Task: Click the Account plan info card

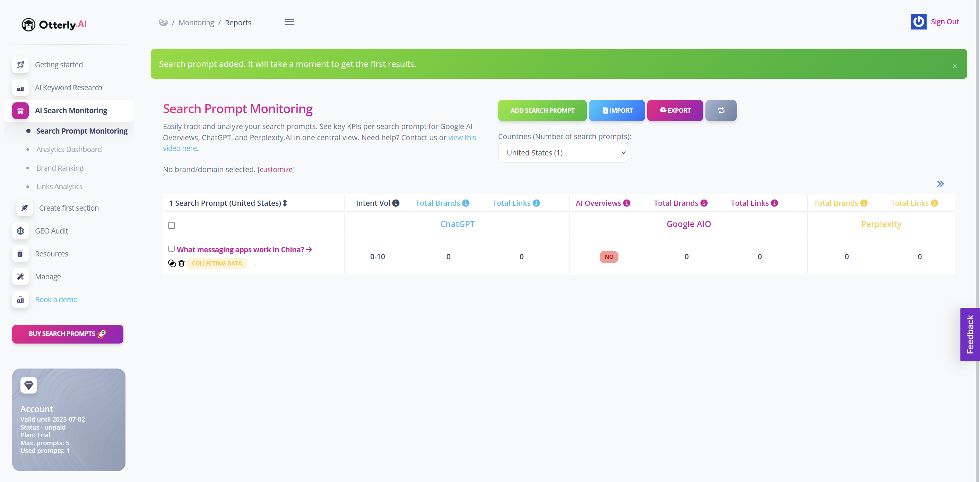Action: tap(69, 420)
